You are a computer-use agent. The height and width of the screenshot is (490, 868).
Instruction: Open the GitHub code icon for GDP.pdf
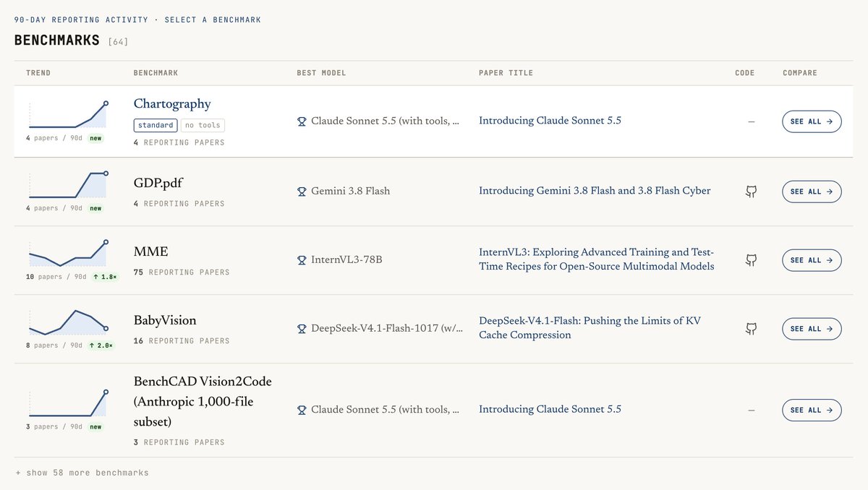pyautogui.click(x=751, y=192)
